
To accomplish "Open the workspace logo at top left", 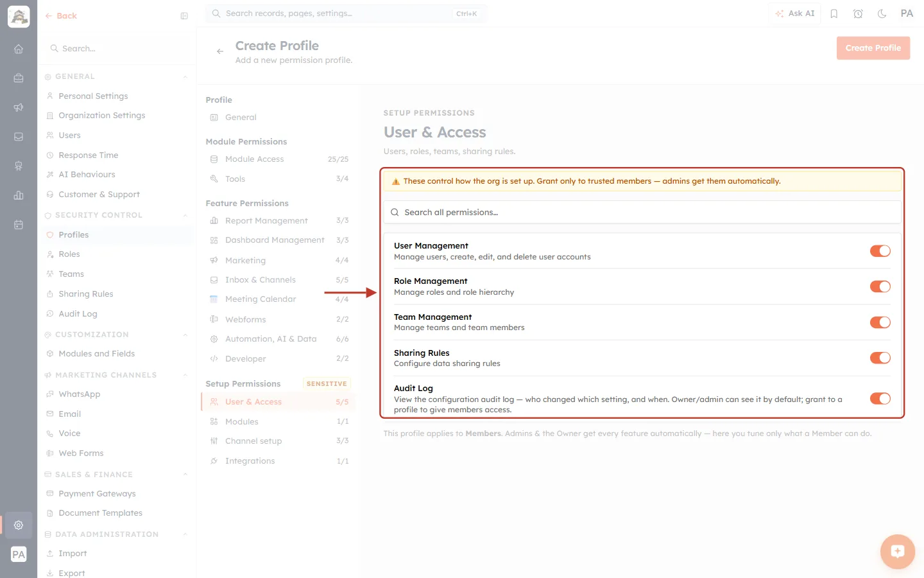I will pos(19,17).
